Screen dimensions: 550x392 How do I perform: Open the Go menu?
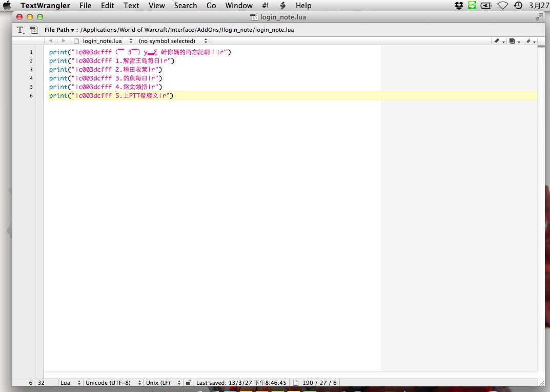pyautogui.click(x=211, y=5)
